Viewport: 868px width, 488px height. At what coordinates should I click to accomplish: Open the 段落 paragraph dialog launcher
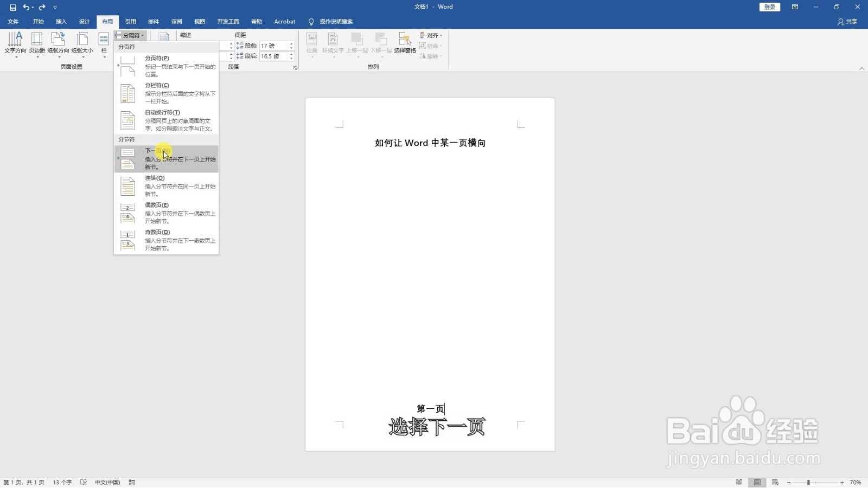click(x=295, y=68)
